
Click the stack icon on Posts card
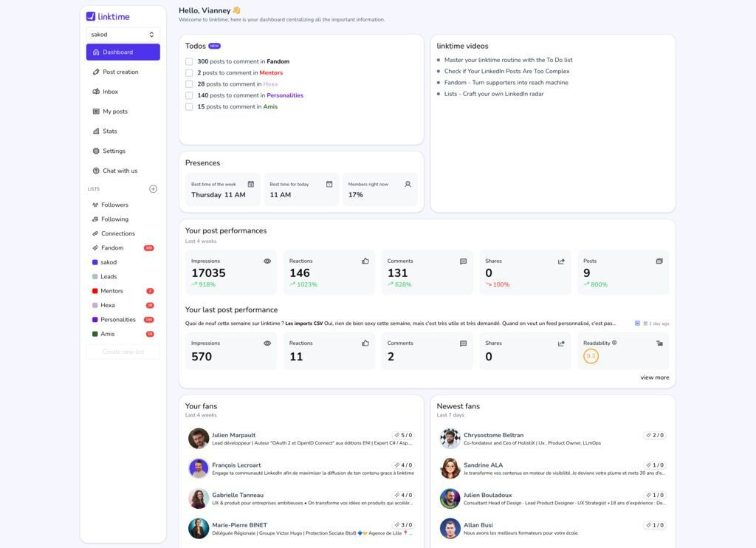(659, 261)
